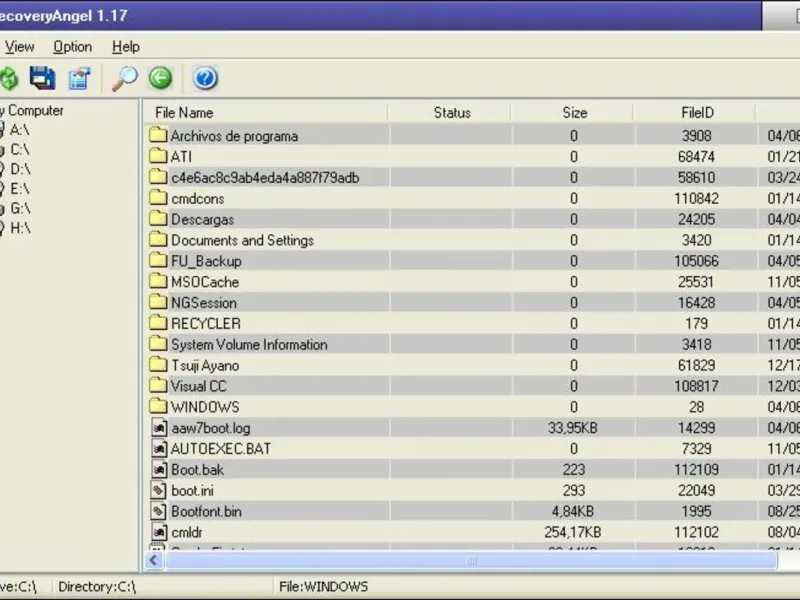Screen dimensions: 800x600
Task: Click the RECYCLER folder icon
Action: 158,323
